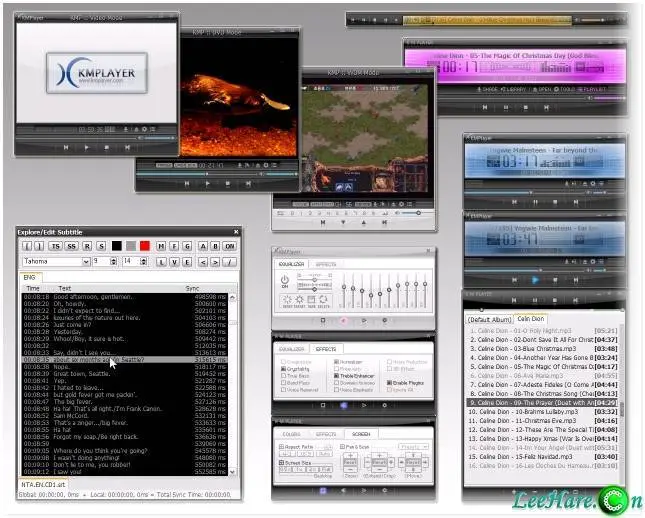Stop the purple Celine Dion player
Viewport: 645px width, 518px height.
526,107
